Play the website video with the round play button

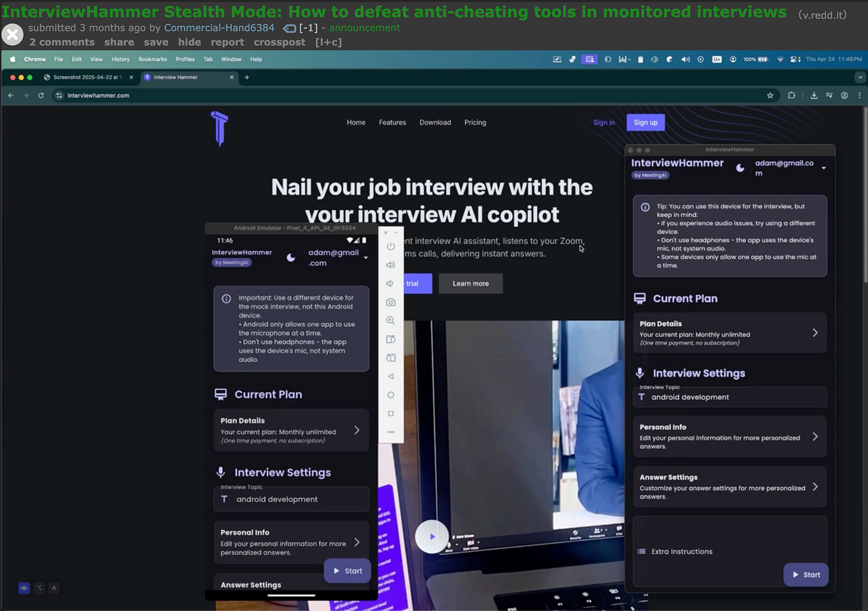point(432,536)
